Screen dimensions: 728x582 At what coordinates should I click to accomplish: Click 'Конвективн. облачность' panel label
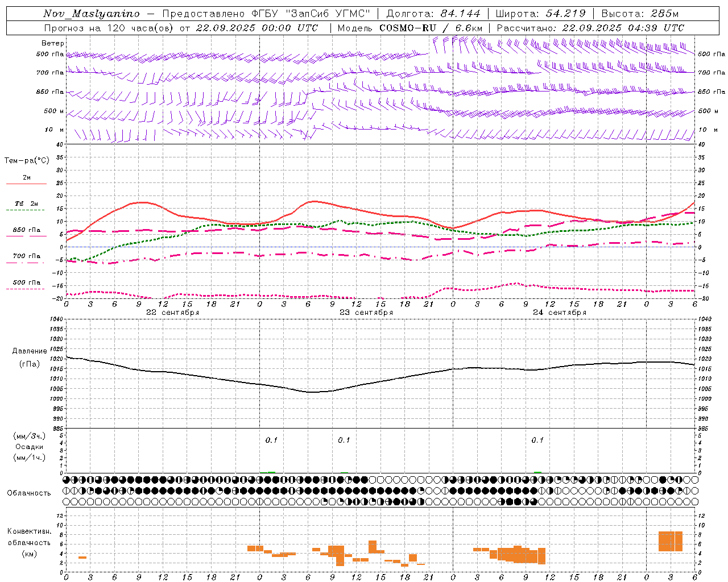pos(29,537)
